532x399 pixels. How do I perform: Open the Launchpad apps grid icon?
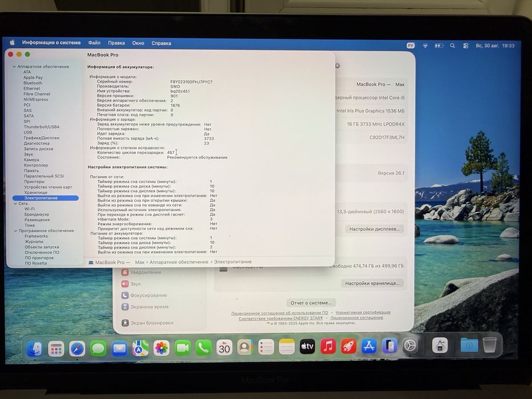[x=56, y=349]
